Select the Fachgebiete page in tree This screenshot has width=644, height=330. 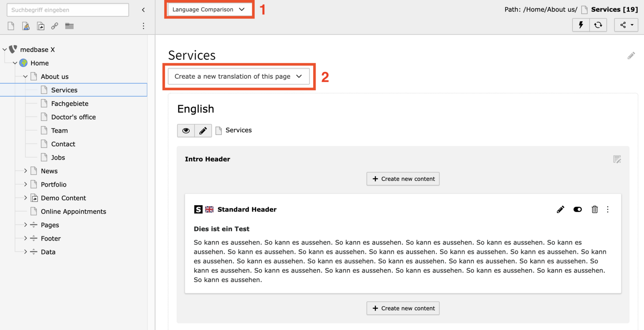point(70,104)
